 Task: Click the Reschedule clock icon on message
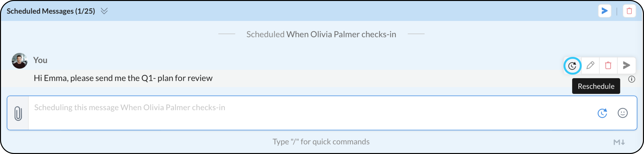(x=572, y=66)
